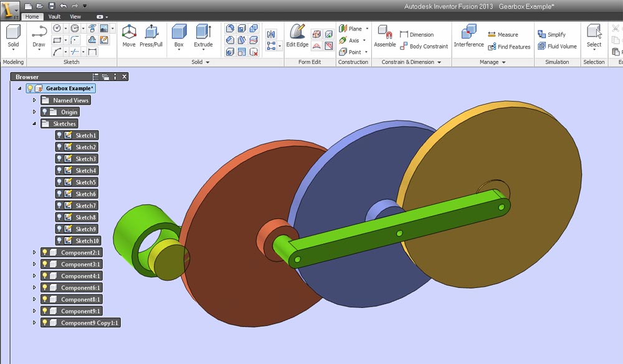Screen dimensions: 623x364
Task: Open the Home ribbon tab
Action: click(32, 17)
